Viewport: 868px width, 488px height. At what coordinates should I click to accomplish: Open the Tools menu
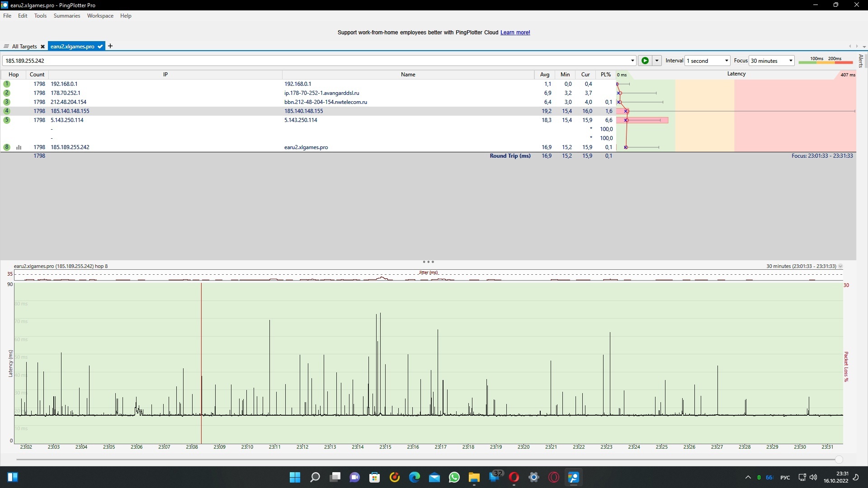(40, 16)
